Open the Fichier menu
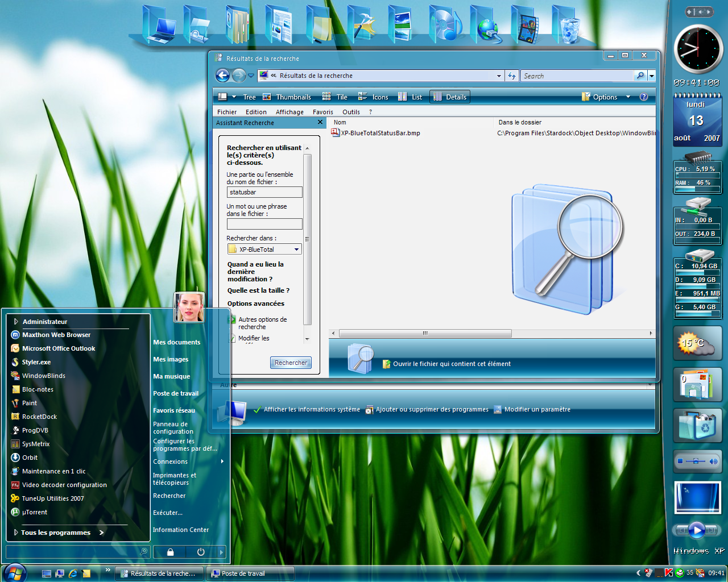Screen dimensions: 728x582 tap(226, 112)
